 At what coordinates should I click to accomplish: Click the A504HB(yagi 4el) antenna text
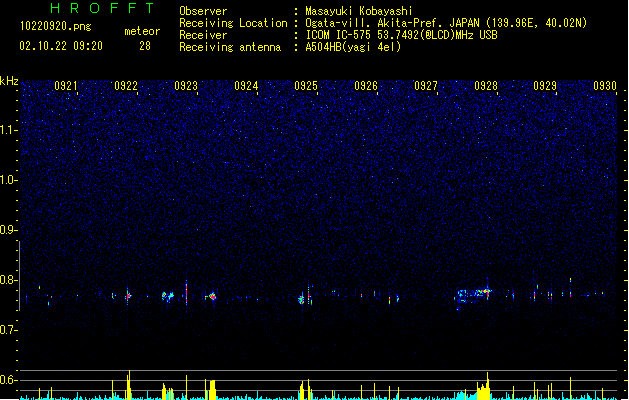click(x=353, y=47)
